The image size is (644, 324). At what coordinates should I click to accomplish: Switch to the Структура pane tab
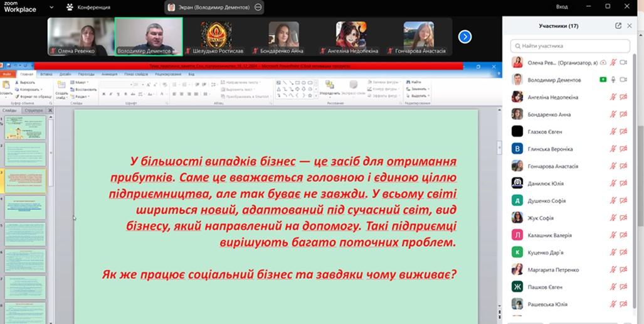point(34,111)
